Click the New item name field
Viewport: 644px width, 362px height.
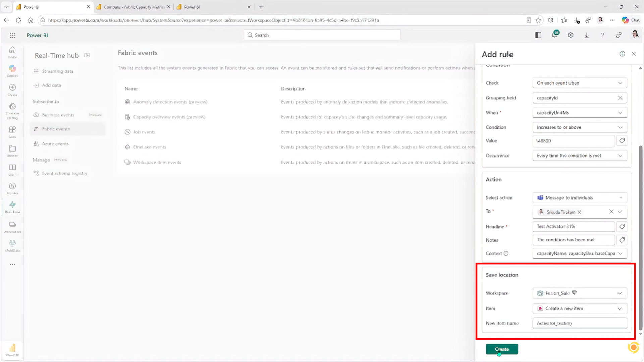(580, 323)
